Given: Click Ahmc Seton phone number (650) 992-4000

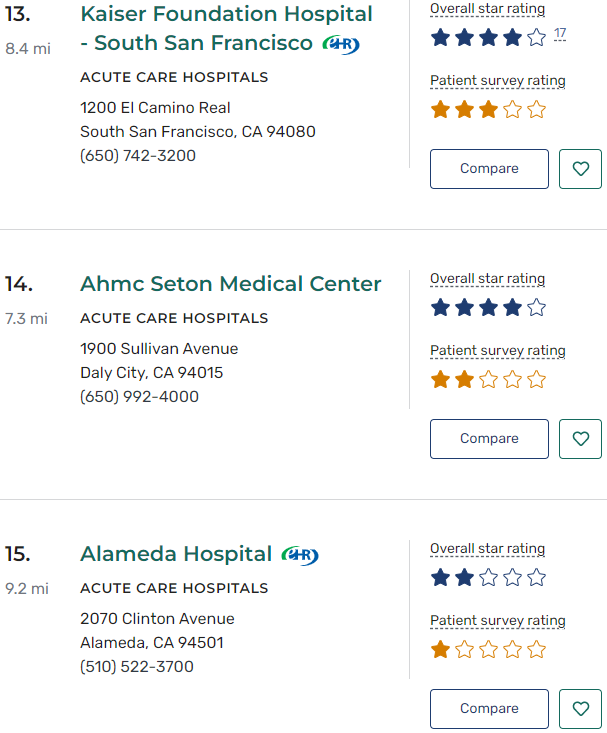Looking at the screenshot, I should [x=139, y=397].
